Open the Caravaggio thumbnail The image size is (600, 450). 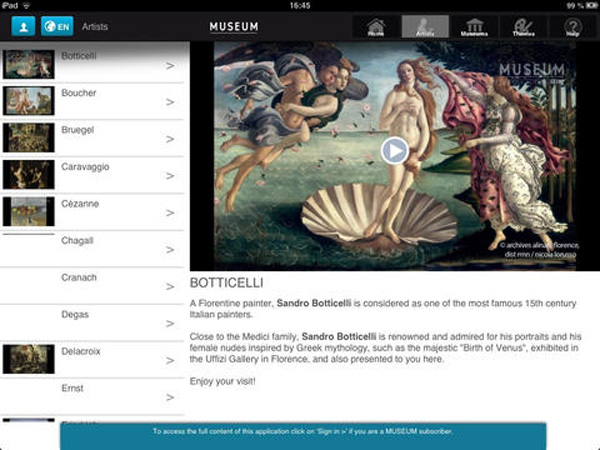coord(29,174)
